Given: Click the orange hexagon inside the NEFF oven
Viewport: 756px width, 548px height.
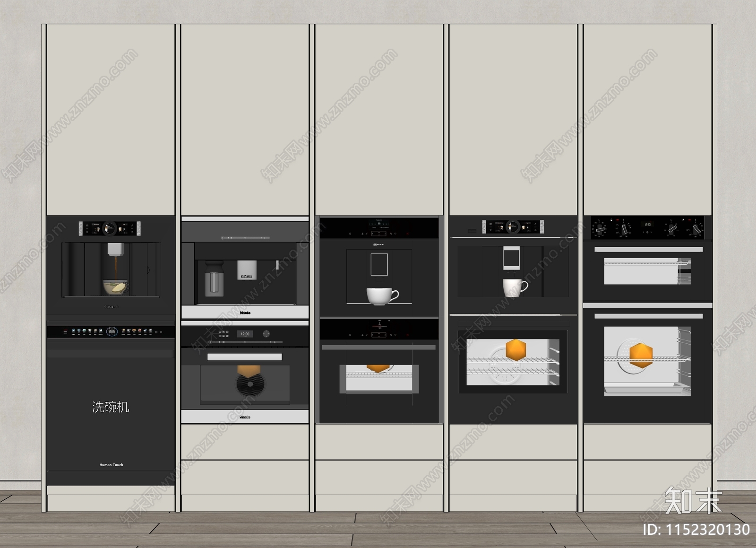Looking at the screenshot, I should (377, 367).
